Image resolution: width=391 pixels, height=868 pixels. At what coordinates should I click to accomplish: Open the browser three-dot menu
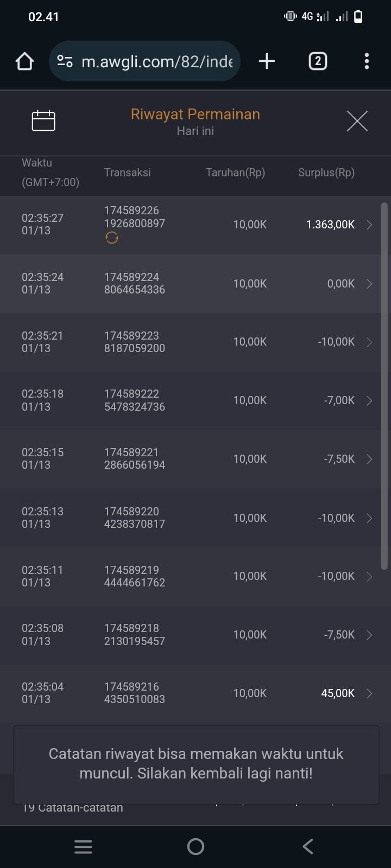coord(367,61)
